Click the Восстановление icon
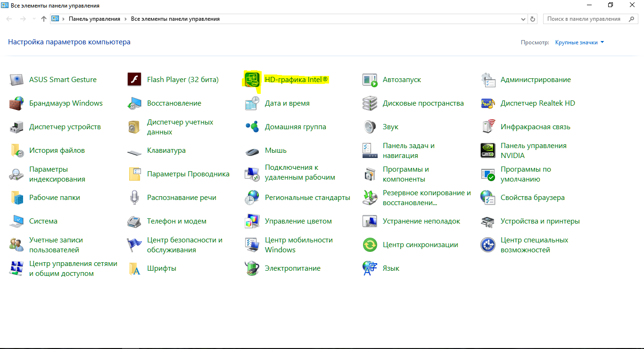 point(134,103)
